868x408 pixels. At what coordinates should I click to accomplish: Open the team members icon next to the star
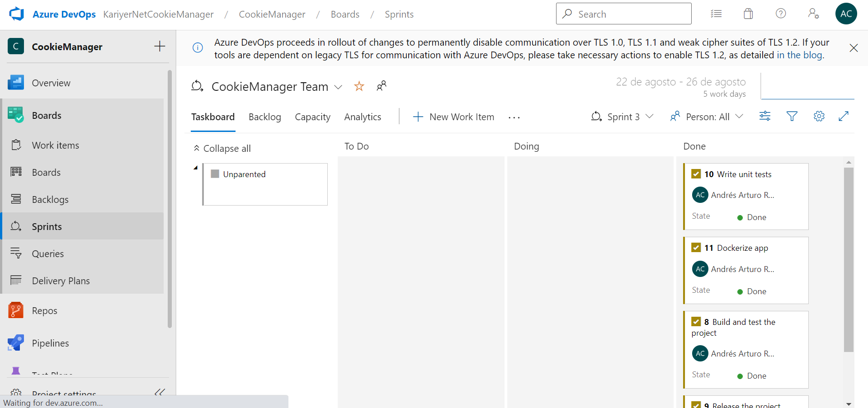tap(382, 86)
